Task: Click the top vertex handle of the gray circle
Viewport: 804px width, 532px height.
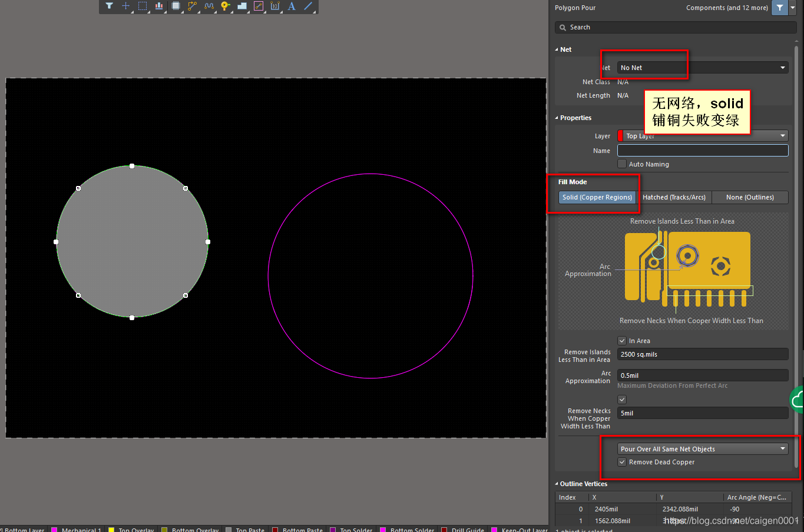Action: click(132, 166)
